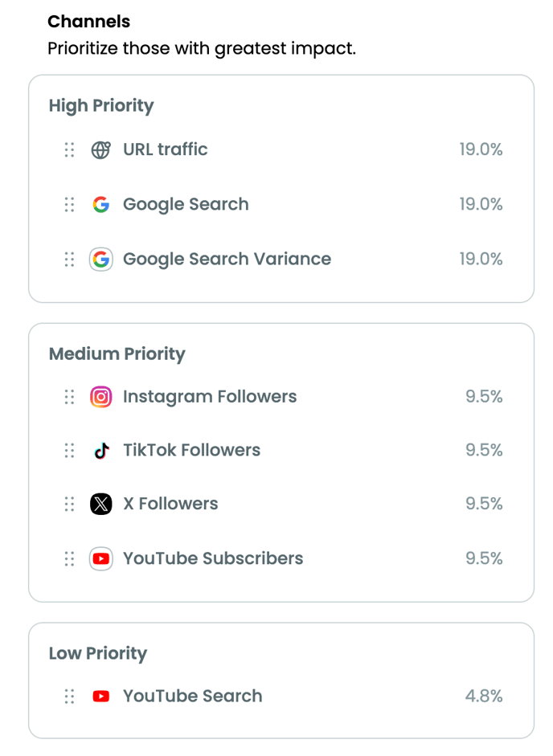Click the Instagram Followers icon
Screen dimensions: 553x756
tap(100, 397)
